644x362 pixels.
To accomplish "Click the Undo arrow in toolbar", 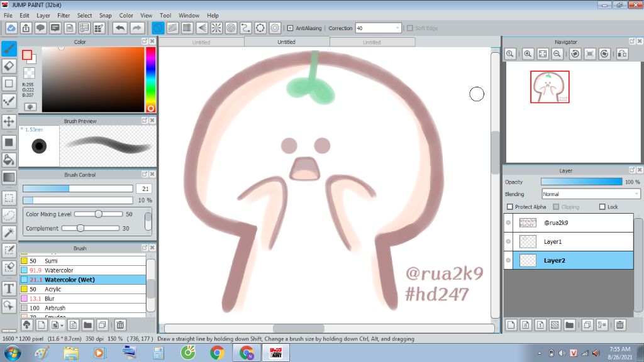I will (x=119, y=28).
